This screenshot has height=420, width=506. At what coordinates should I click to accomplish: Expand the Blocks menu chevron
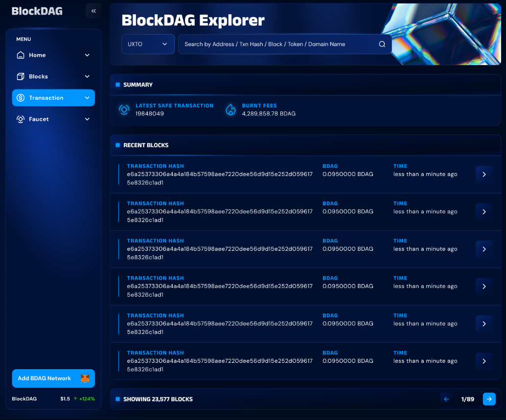87,76
